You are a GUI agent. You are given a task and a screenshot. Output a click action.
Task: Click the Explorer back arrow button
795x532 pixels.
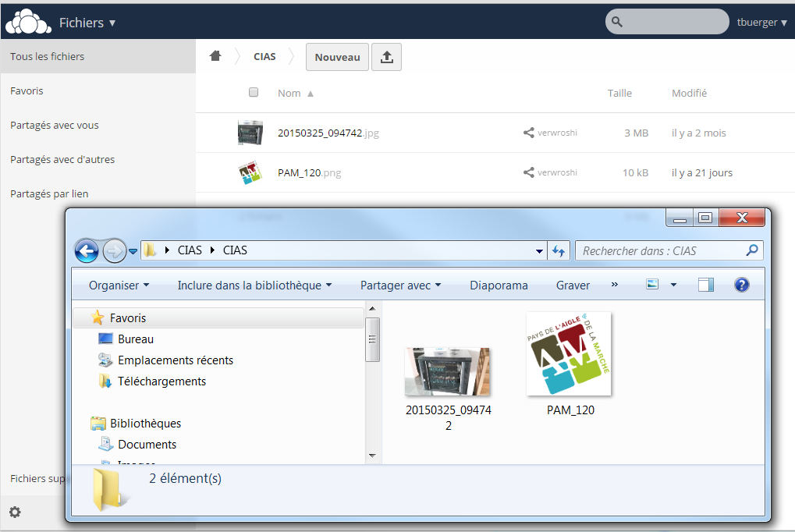[x=87, y=251]
